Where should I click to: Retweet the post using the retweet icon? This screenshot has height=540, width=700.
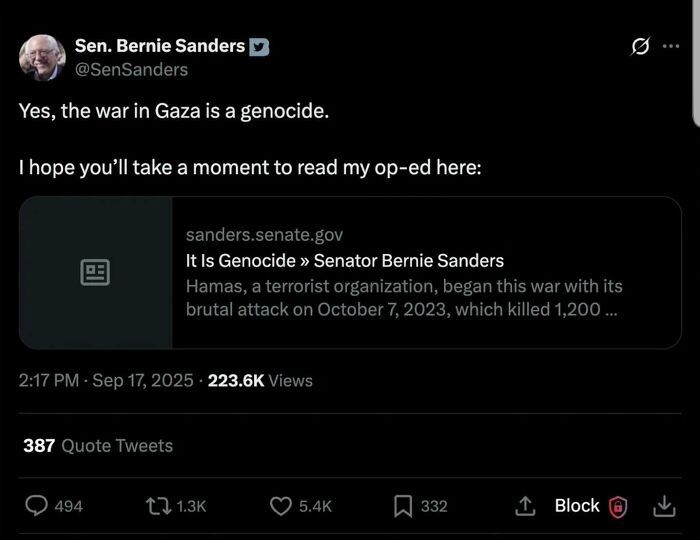coord(159,506)
